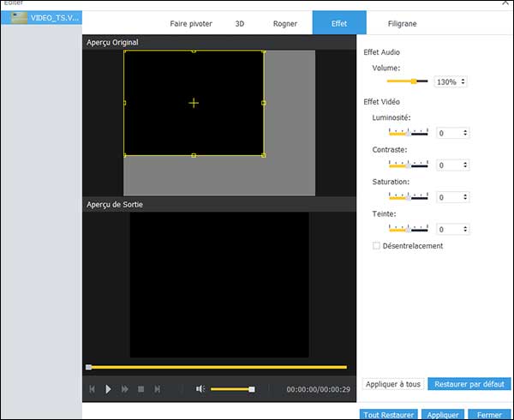This screenshot has height=420, width=514.
Task: Jump to the previous frame/start button
Action: click(x=92, y=389)
